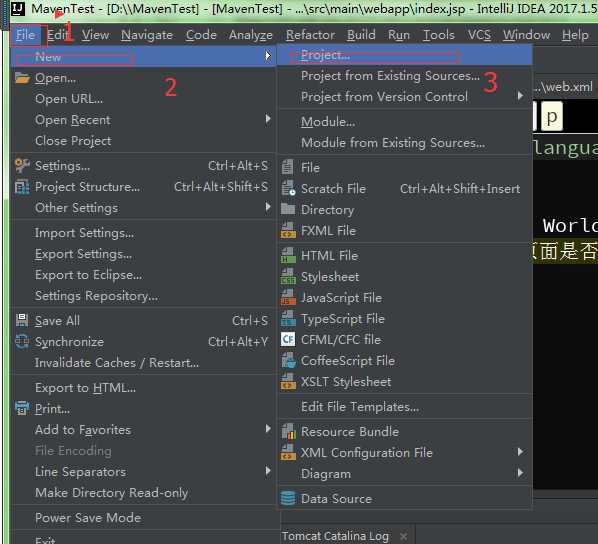
Task: Click the FXML File icon
Action: tap(288, 230)
